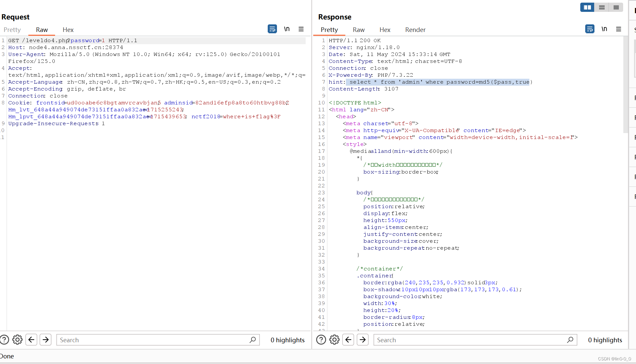The image size is (636, 364).
Task: Switch to side-by-side split layout
Action: (587, 7)
